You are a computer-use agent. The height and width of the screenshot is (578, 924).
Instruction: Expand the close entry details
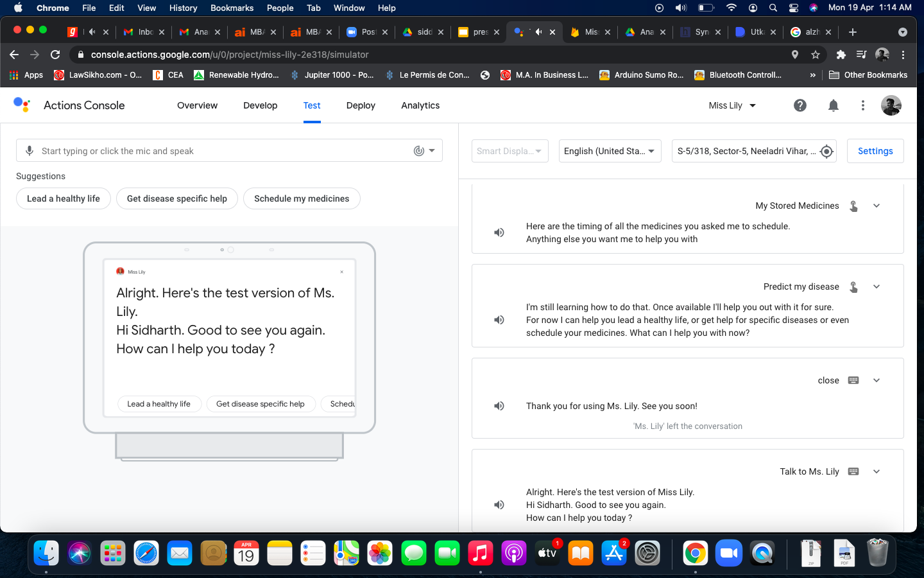pos(877,380)
